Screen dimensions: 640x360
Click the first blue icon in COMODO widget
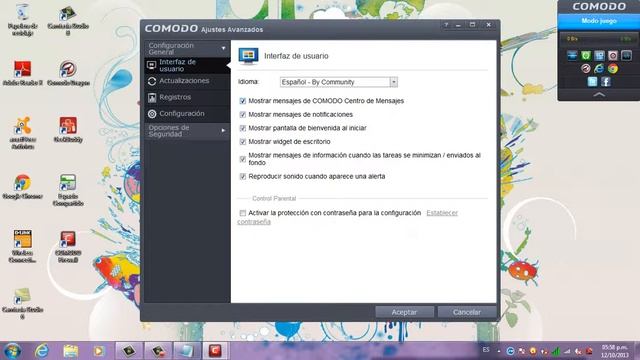[572, 56]
